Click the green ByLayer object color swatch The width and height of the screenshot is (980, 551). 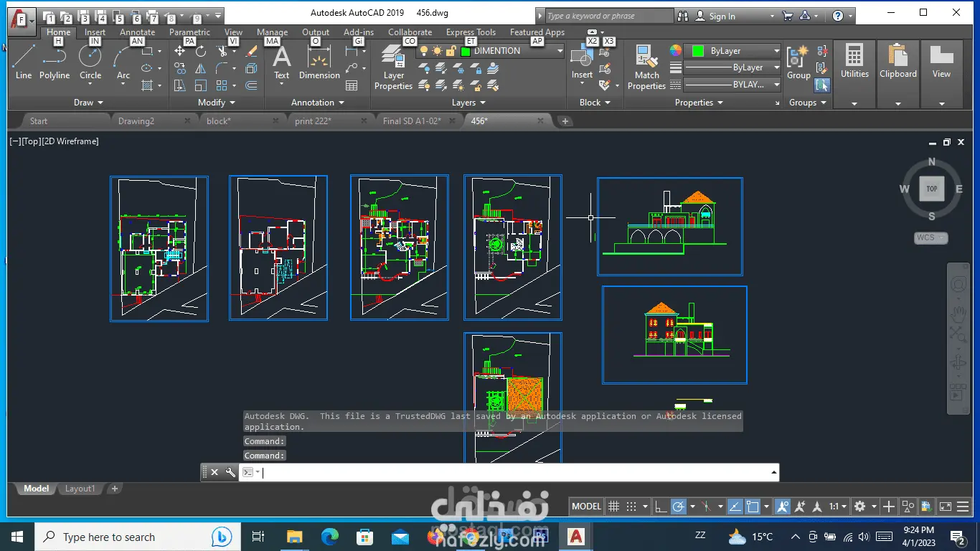[x=697, y=51]
